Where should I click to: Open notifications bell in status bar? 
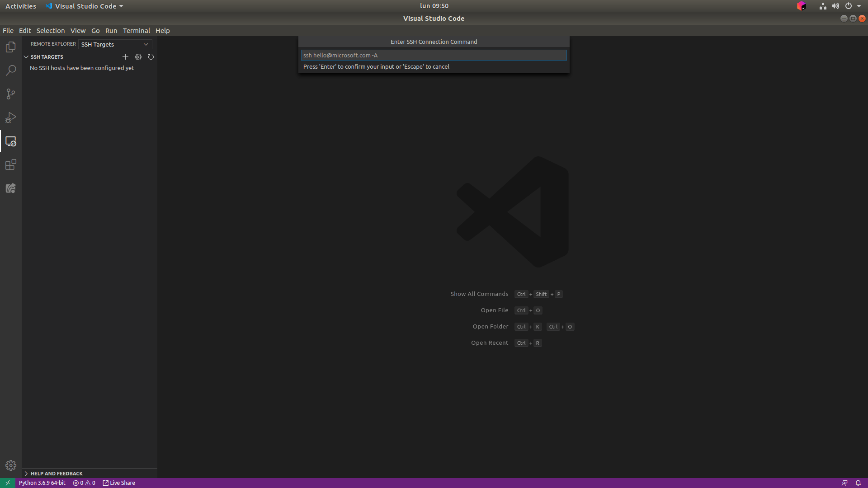pos(858,483)
